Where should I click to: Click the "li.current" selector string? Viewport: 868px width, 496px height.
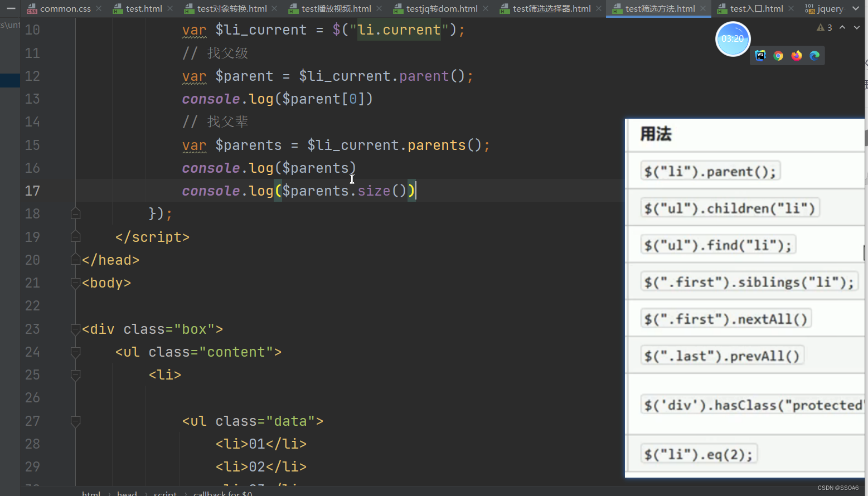pos(399,30)
